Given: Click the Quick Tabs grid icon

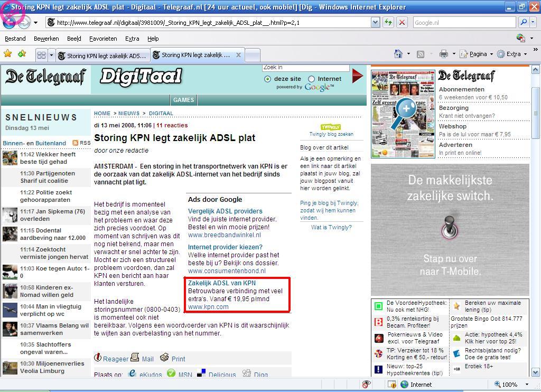Looking at the screenshot, I should pos(41,55).
